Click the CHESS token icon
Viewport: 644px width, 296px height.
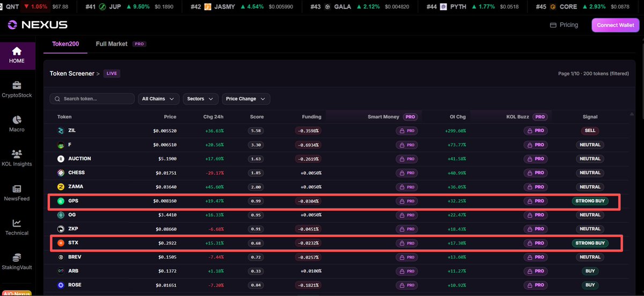(61, 173)
